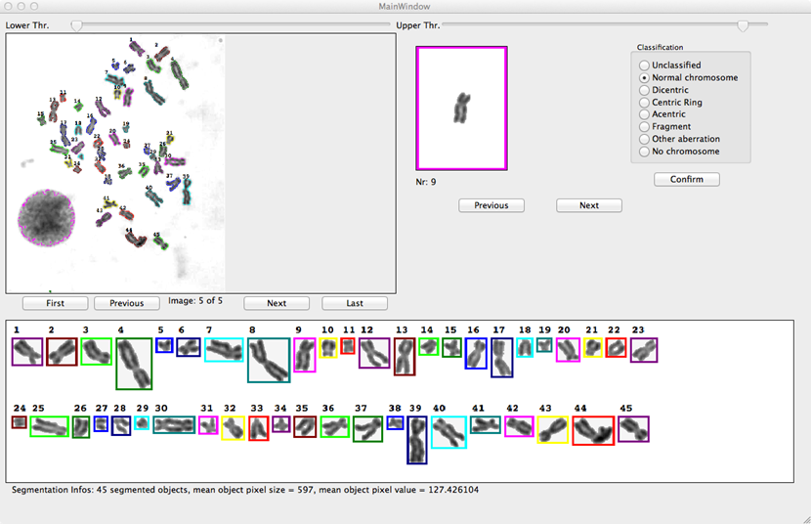Open chromosome thumbnail number 17

click(501, 358)
